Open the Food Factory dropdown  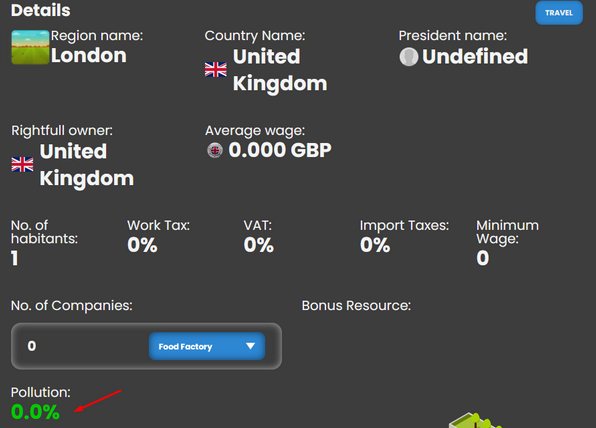[x=207, y=346]
